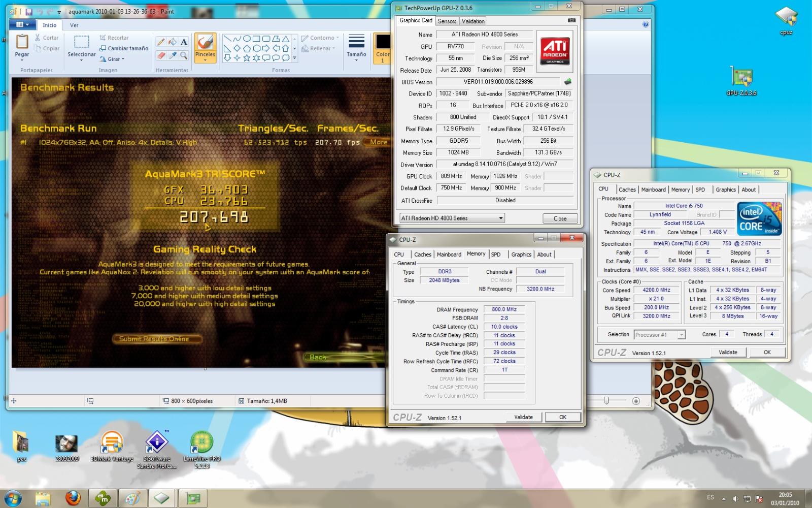This screenshot has width=812, height=508.
Task: Click the Paint help question mark icon
Action: pos(646,24)
